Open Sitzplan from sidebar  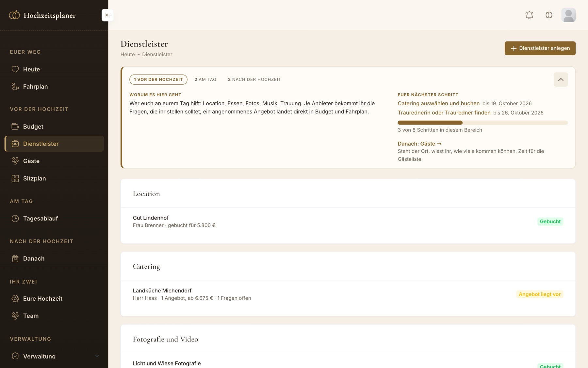pyautogui.click(x=54, y=179)
